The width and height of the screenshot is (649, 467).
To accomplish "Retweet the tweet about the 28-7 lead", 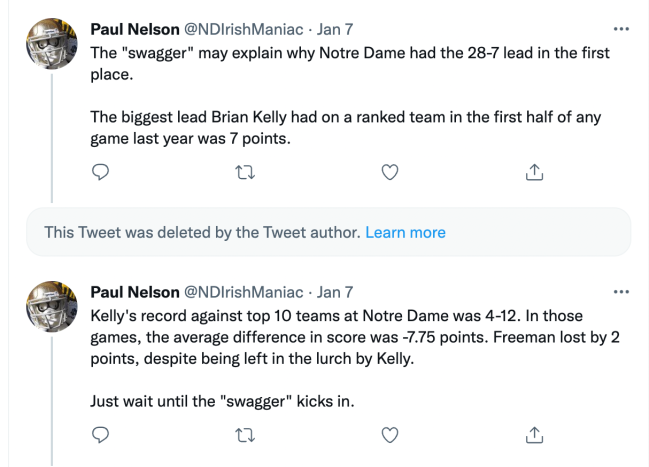I will 241,174.
